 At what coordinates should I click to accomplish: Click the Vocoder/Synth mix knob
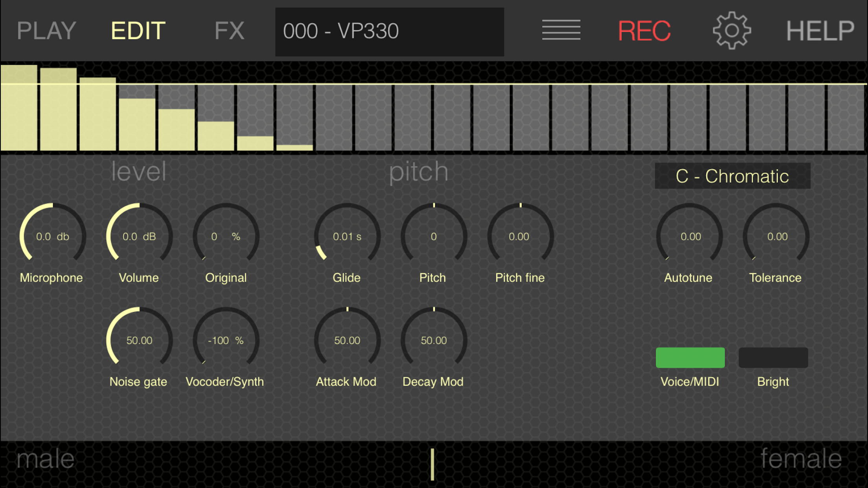point(226,340)
